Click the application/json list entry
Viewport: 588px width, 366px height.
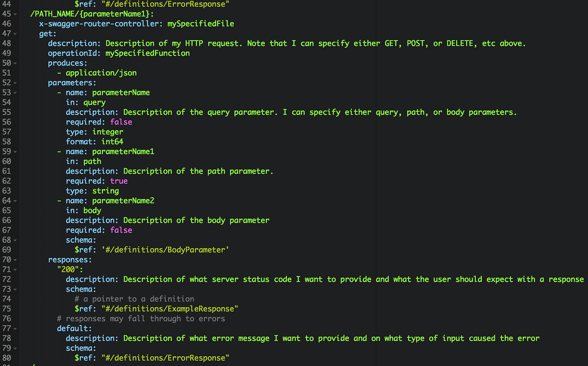pyautogui.click(x=101, y=73)
